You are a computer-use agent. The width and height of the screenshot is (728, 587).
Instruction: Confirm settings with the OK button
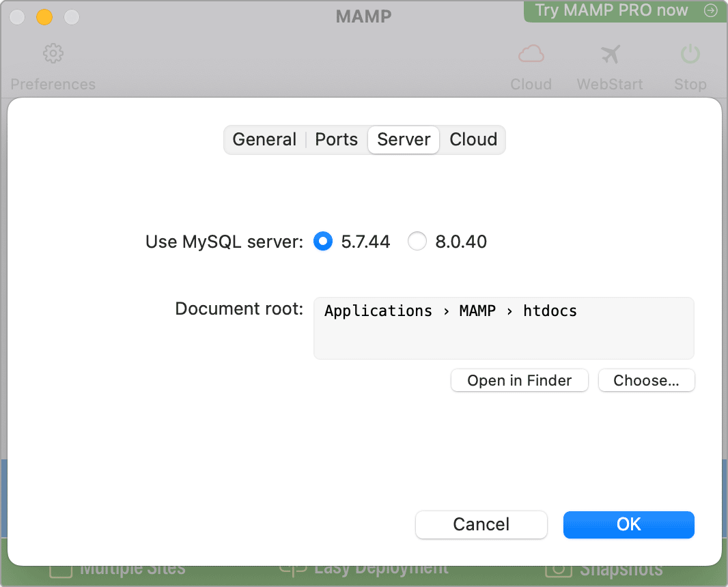coord(629,525)
